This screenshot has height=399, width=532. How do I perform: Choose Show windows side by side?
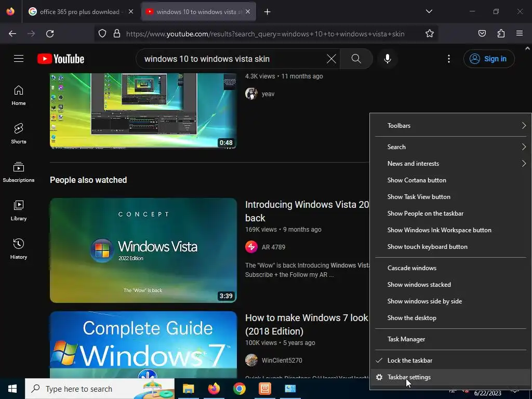point(450,301)
